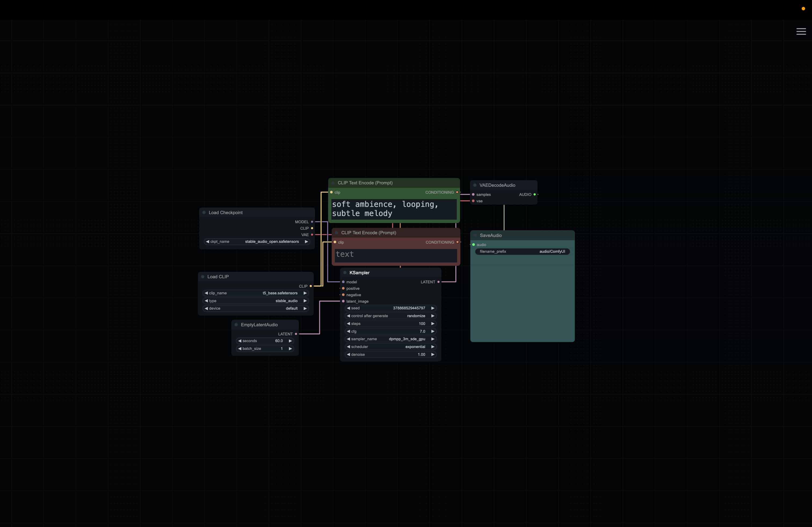The height and width of the screenshot is (527, 812).
Task: Click the filename_prefix field in SaveAudio
Action: 522,252
